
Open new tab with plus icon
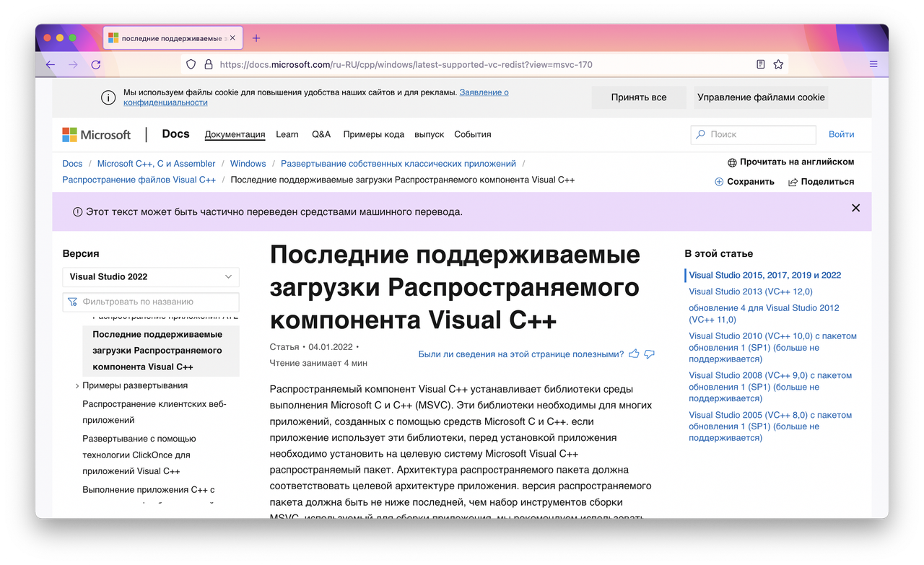coord(256,38)
